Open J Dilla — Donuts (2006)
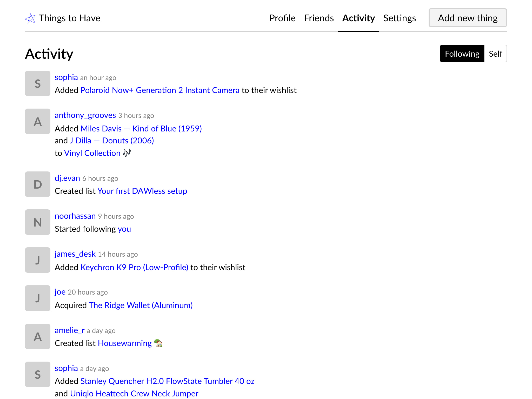This screenshot has height=399, width=532. (x=112, y=141)
